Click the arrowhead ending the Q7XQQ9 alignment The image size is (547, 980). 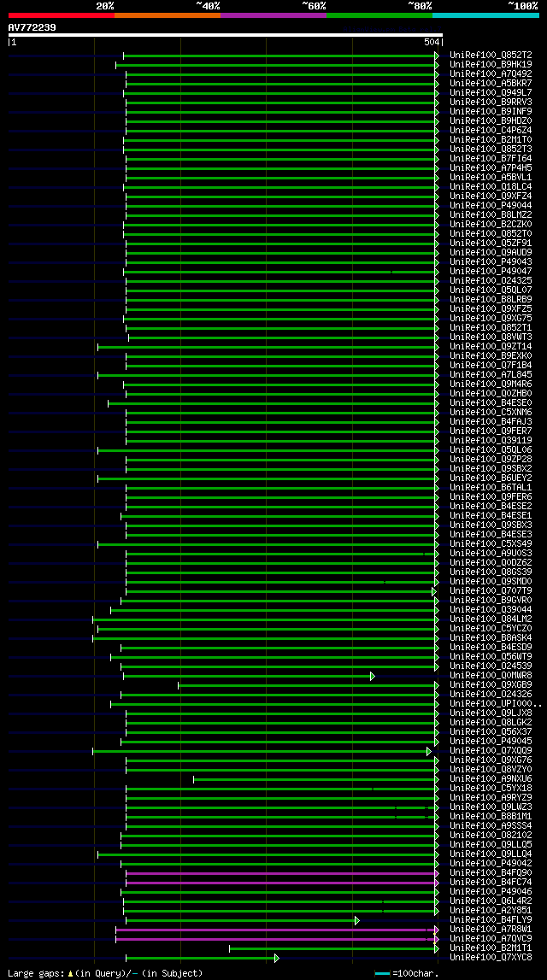tap(429, 751)
